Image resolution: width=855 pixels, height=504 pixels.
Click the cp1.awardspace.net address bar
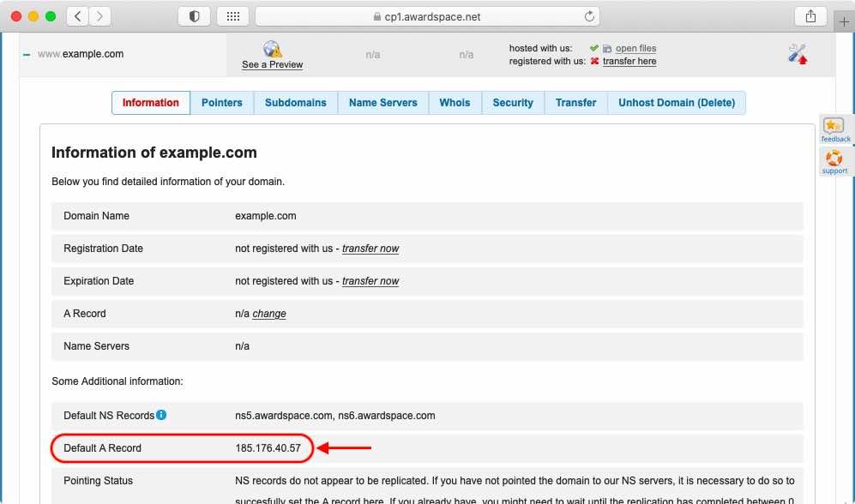[427, 15]
